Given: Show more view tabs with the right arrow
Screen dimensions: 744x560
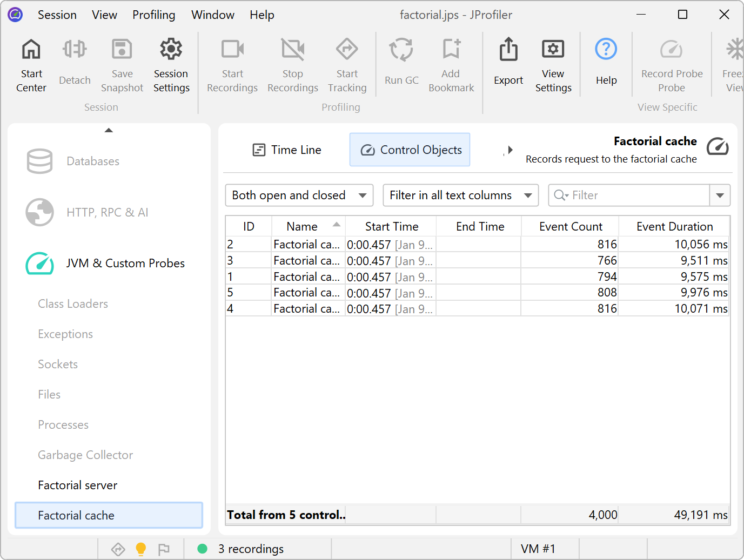Looking at the screenshot, I should (510, 150).
